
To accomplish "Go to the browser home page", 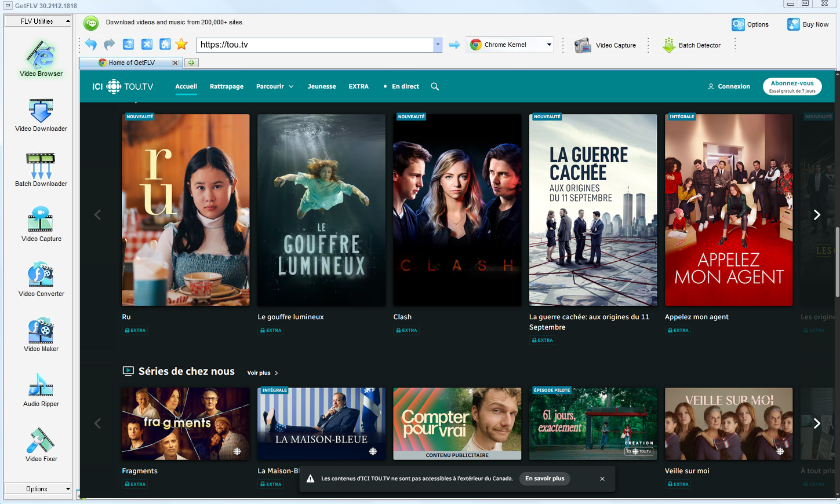I will (165, 44).
